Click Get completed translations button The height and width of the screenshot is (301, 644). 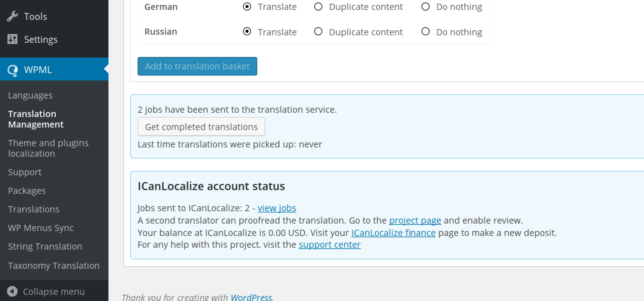click(x=201, y=127)
